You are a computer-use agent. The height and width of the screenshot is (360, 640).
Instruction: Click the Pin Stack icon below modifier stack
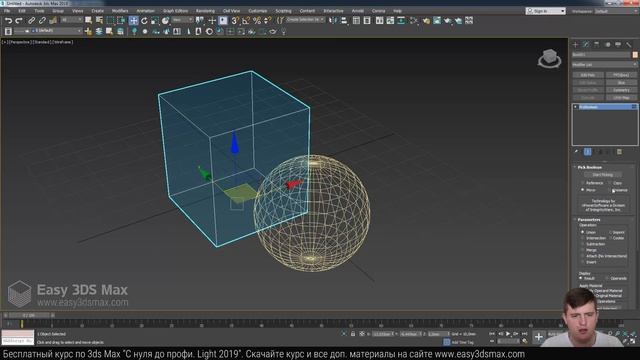pos(576,152)
